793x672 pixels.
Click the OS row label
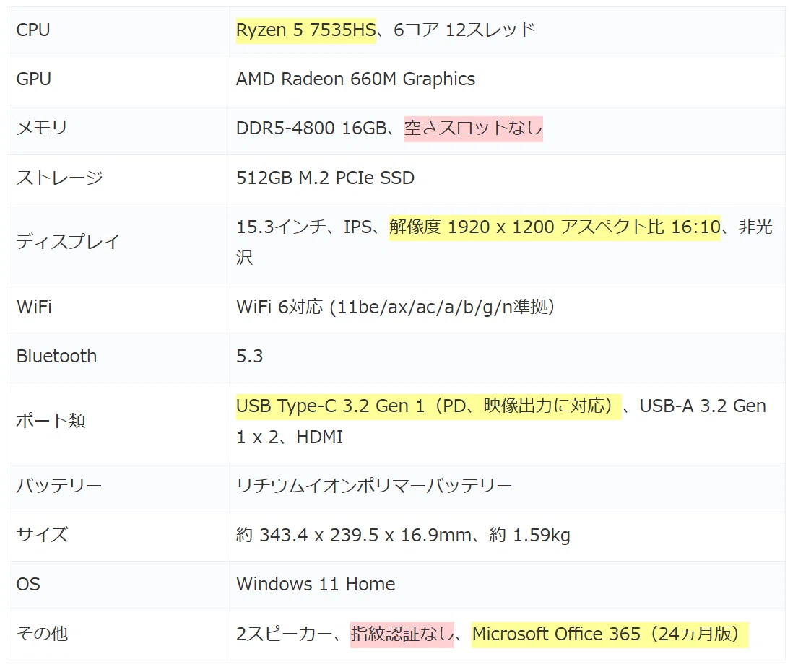[x=28, y=584]
